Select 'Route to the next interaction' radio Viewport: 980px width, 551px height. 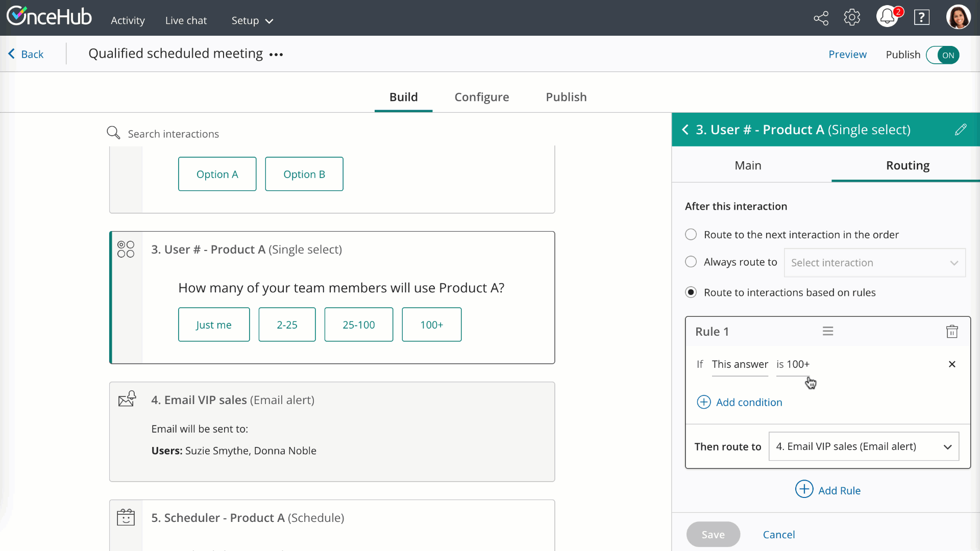tap(691, 235)
